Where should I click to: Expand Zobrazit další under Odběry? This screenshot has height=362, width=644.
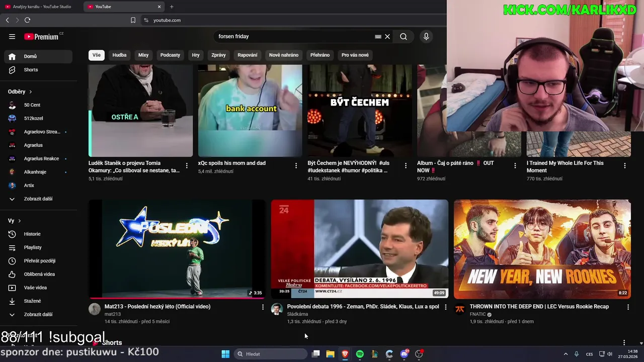pyautogui.click(x=38, y=199)
